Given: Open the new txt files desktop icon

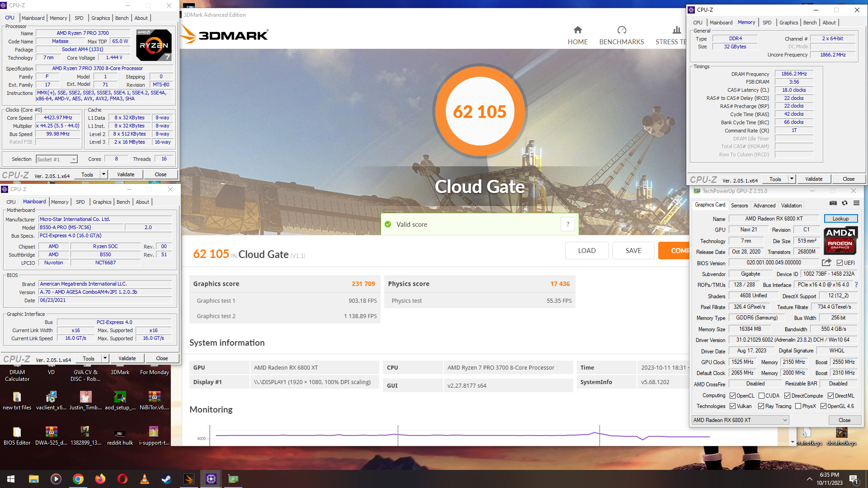Looking at the screenshot, I should click(17, 400).
